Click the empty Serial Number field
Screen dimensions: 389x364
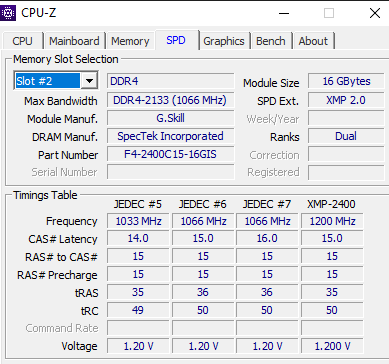click(171, 172)
